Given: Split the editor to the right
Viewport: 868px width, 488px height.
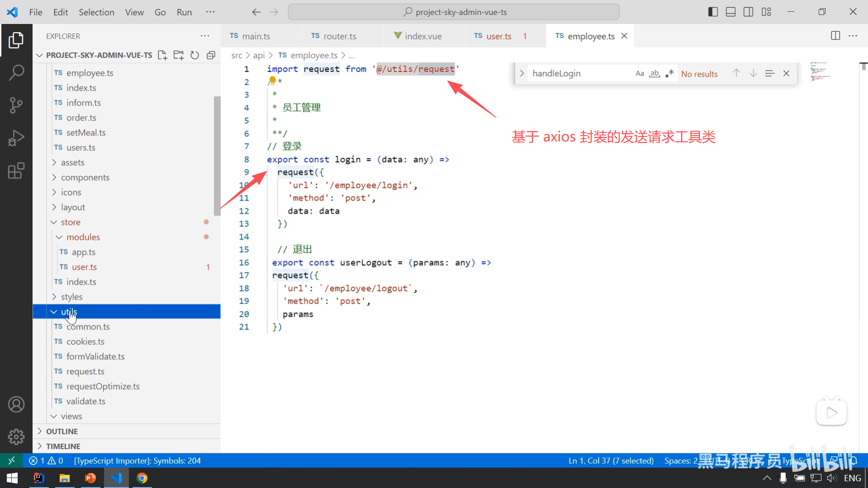Looking at the screenshot, I should pyautogui.click(x=835, y=36).
